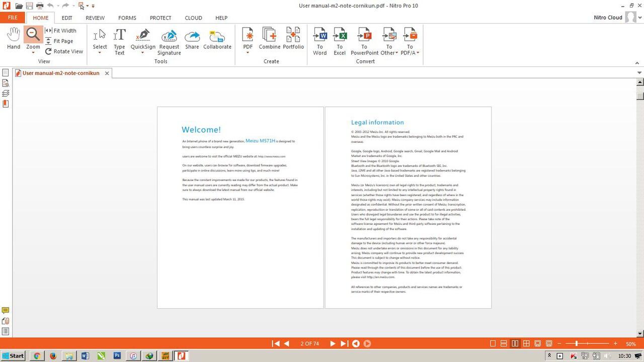Open the FORMS ribbon tab
Screen dimensions: 644x362
point(127,18)
